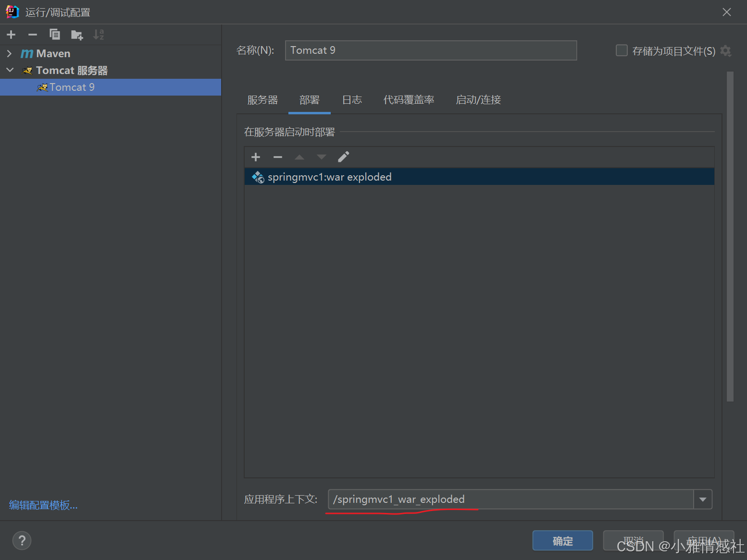Go to the 代码覆盖率 tab
The height and width of the screenshot is (560, 747).
coord(409,100)
